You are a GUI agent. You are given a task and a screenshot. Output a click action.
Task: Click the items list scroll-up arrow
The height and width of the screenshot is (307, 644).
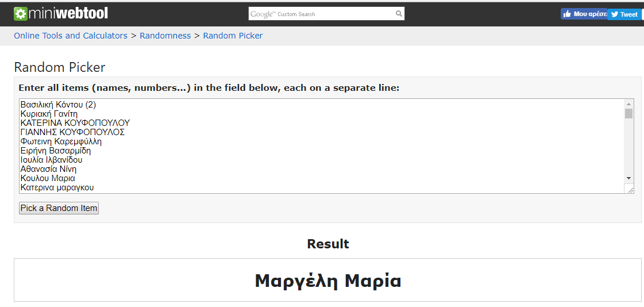coord(628,103)
